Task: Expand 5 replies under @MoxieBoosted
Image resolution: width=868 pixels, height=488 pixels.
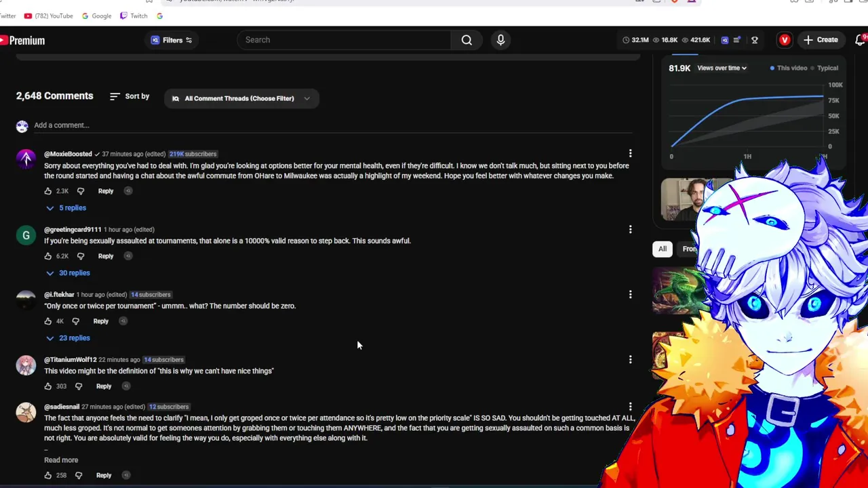Action: (66, 208)
